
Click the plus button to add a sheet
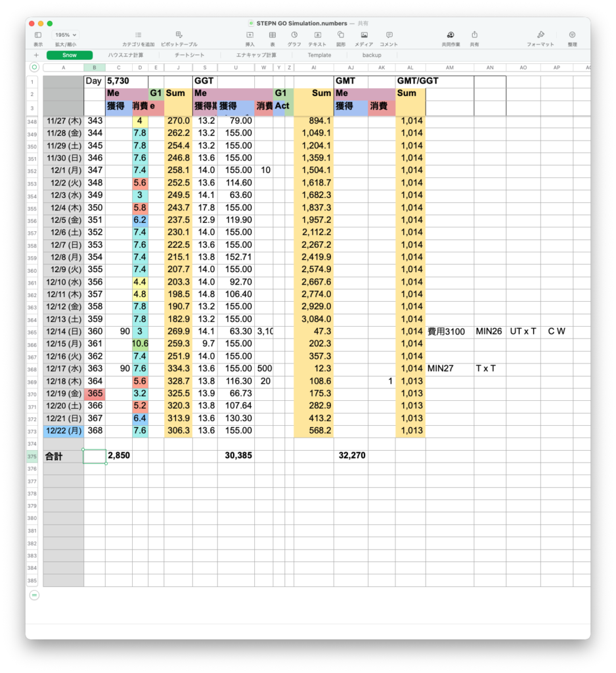coord(36,55)
